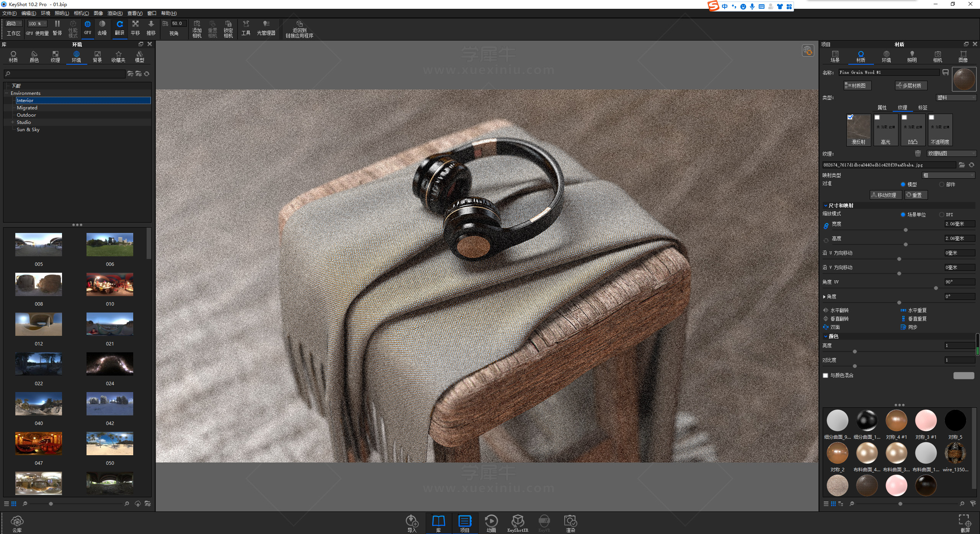Select the 对称_5 black material ball
This screenshot has width=980, height=534.
955,420
